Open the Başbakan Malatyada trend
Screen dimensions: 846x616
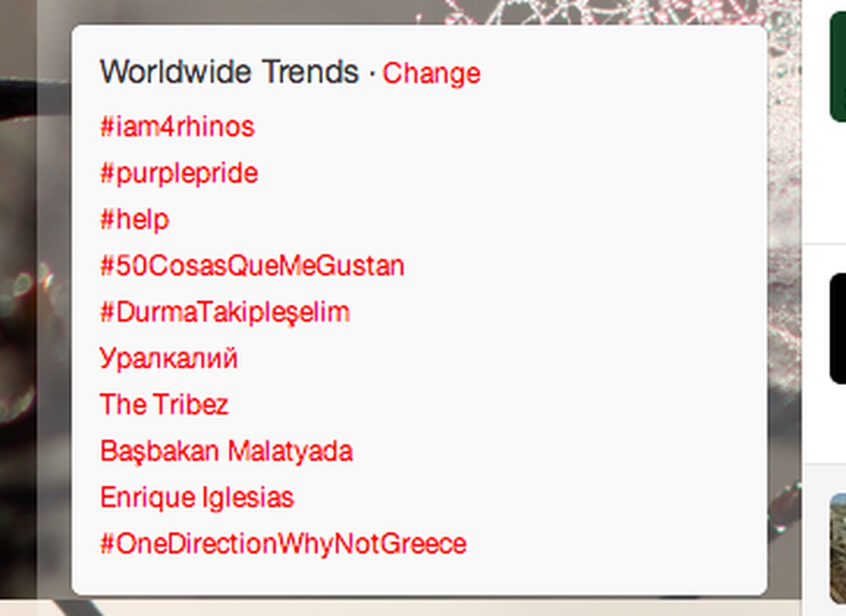click(x=227, y=451)
